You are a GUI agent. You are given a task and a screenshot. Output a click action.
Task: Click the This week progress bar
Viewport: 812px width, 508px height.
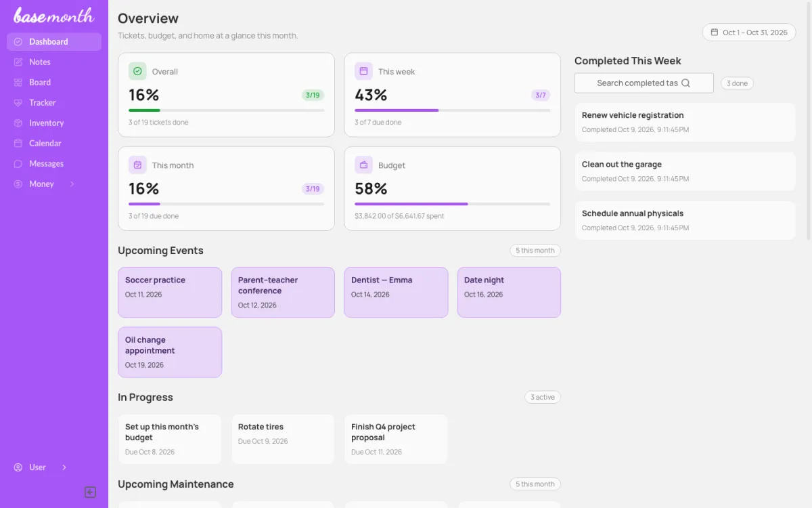click(452, 110)
